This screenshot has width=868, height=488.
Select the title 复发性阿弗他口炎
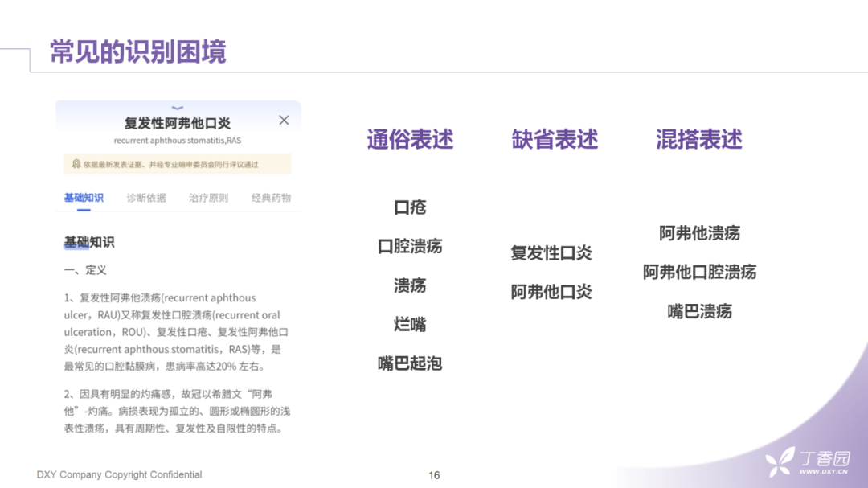tap(177, 123)
